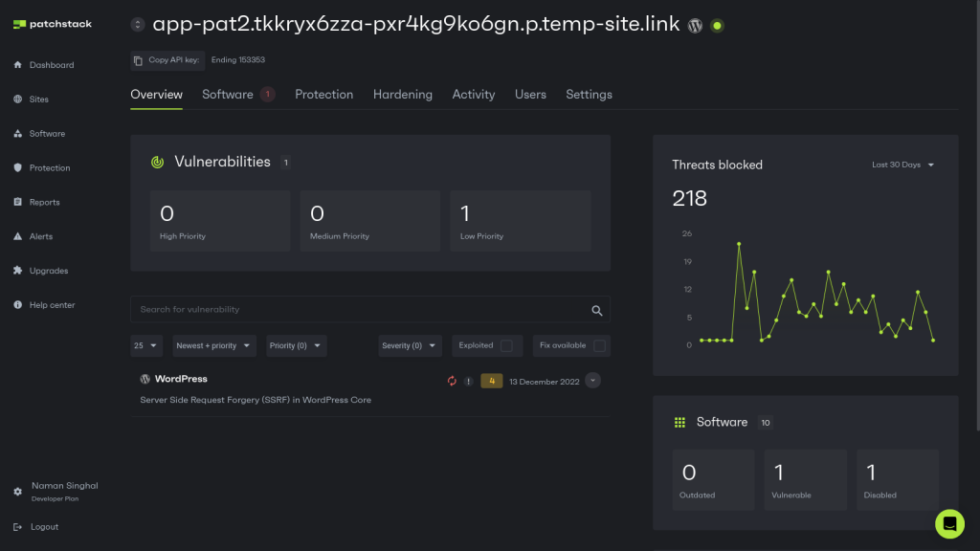Open the Dashboard from the sidebar

[48, 64]
